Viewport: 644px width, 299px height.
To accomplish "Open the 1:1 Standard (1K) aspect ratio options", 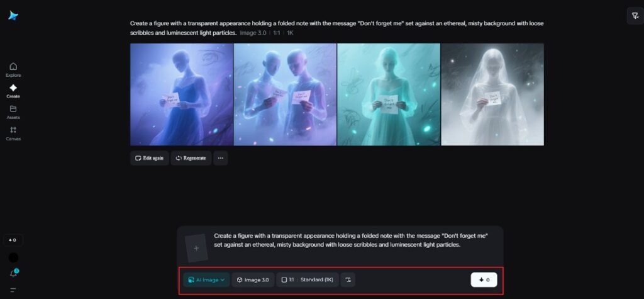I will (307, 279).
